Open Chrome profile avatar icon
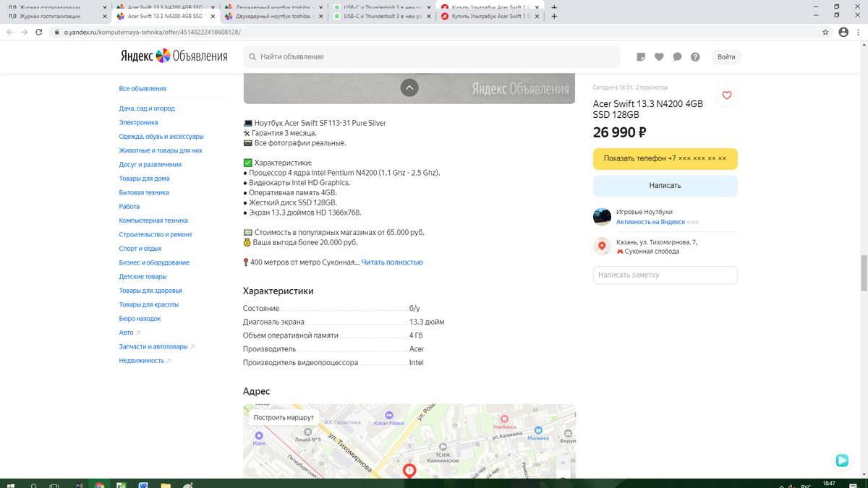The image size is (868, 488). [843, 33]
